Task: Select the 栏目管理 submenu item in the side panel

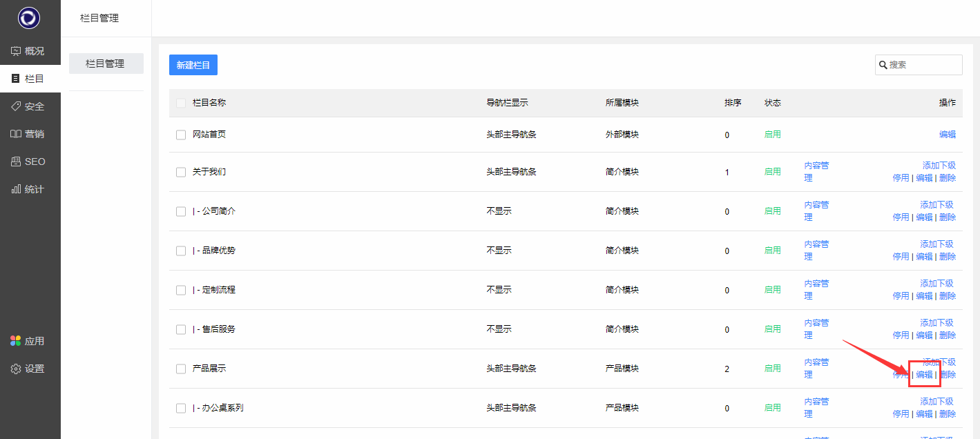Action: click(106, 64)
